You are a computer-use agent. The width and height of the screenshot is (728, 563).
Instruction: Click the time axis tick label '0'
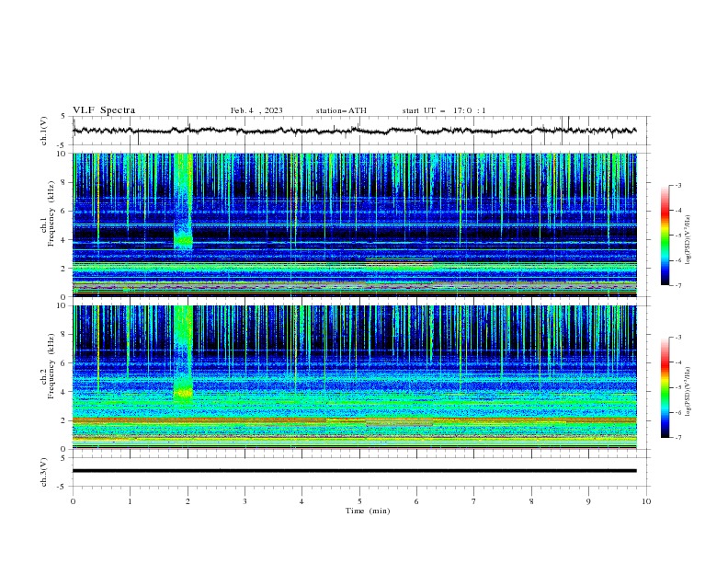pos(73,501)
